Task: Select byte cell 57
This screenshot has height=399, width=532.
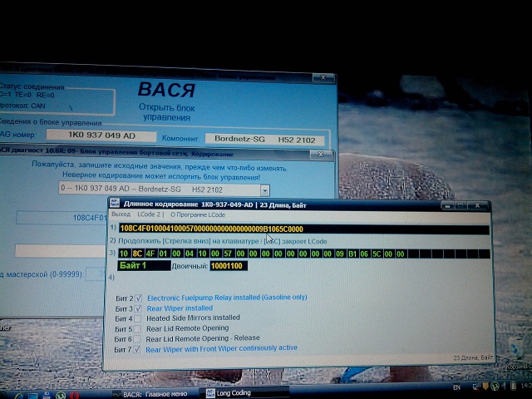Action: coord(228,254)
